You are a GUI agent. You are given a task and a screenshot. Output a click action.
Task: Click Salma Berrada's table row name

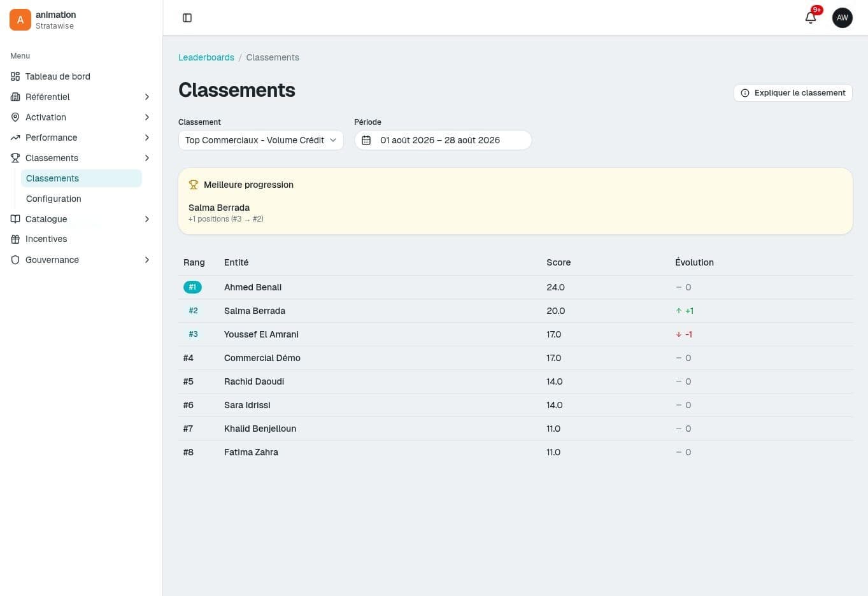pos(255,311)
